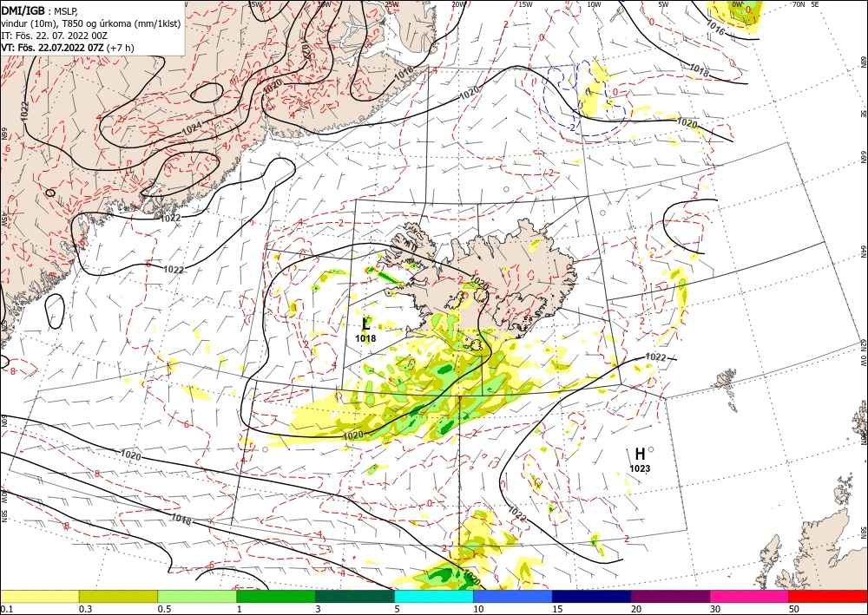The height and width of the screenshot is (615, 868).
Task: Click the "1024" isobar label
Action: tap(192, 128)
